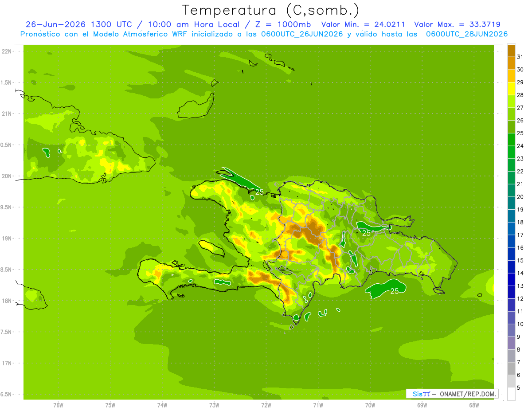The width and height of the screenshot is (532, 411).
Task: Click the '19N' latitude label
Action: pyautogui.click(x=7, y=239)
